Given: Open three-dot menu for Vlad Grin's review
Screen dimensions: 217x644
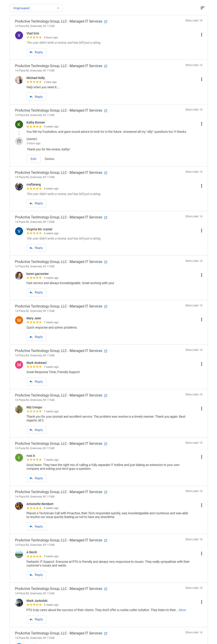Looking at the screenshot, I should click(x=202, y=35).
